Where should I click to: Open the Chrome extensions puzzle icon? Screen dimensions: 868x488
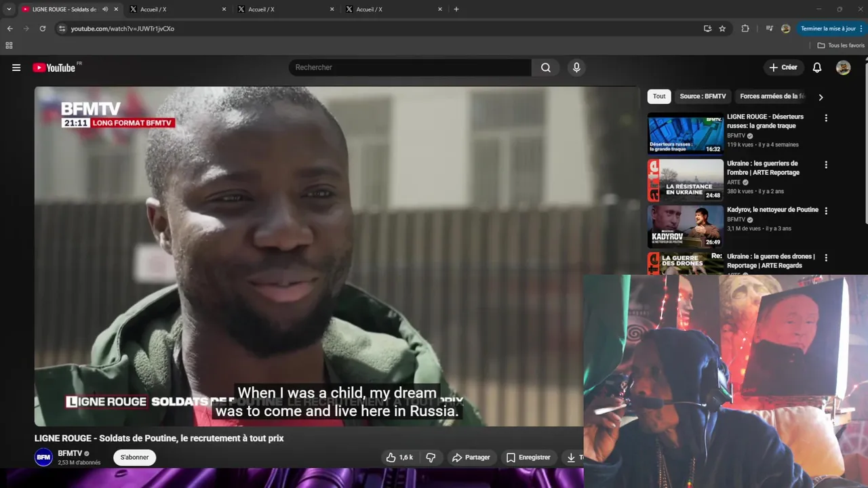[x=745, y=28]
